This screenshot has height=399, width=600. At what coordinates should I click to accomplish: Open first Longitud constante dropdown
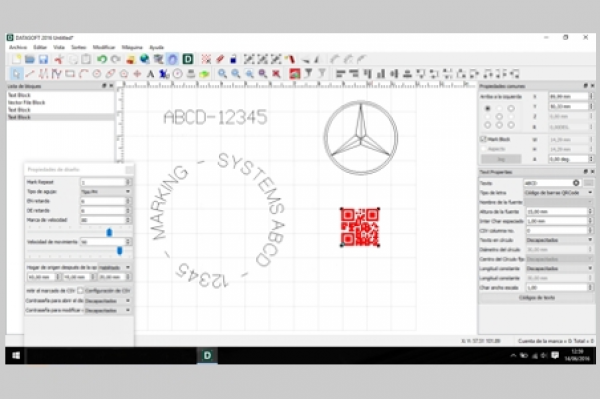pyautogui.click(x=558, y=269)
